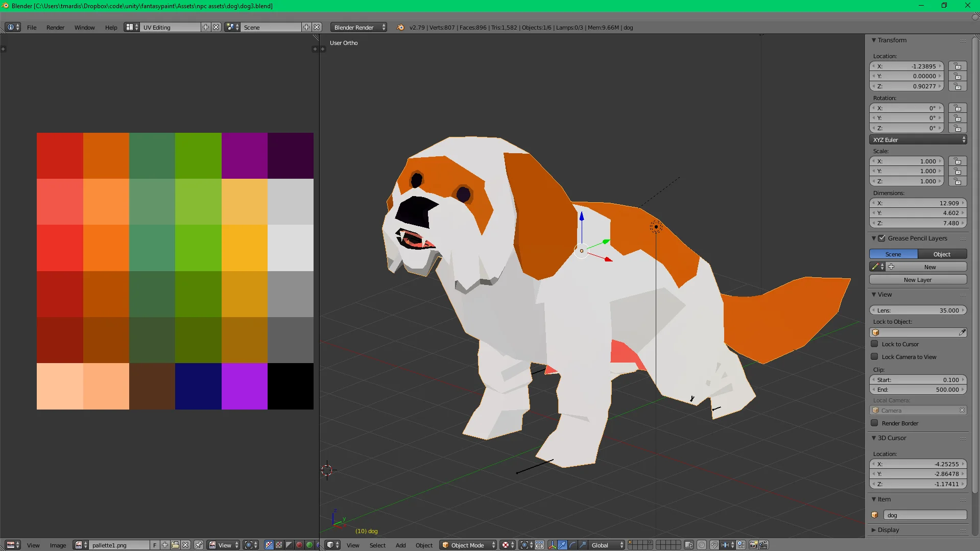Image resolution: width=980 pixels, height=551 pixels.
Task: Toggle lock on Rotation Z
Action: tap(958, 128)
